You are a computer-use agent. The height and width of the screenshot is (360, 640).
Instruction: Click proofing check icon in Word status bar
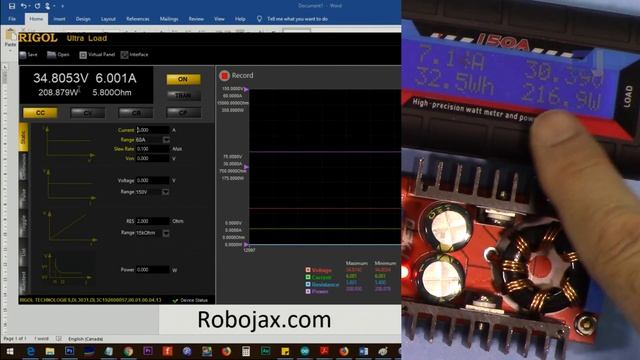tap(59, 339)
